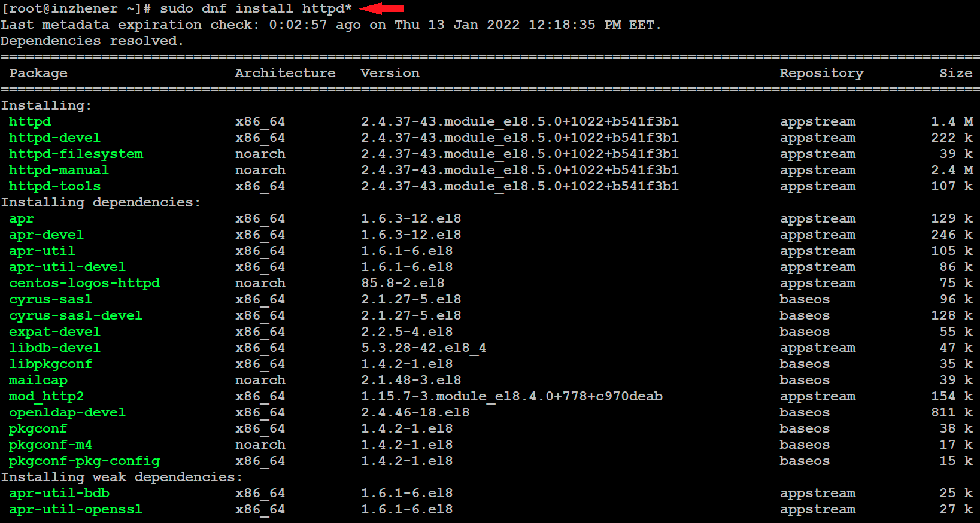Click the 'expat-devel' package name
The image size is (980, 523).
click(x=54, y=332)
